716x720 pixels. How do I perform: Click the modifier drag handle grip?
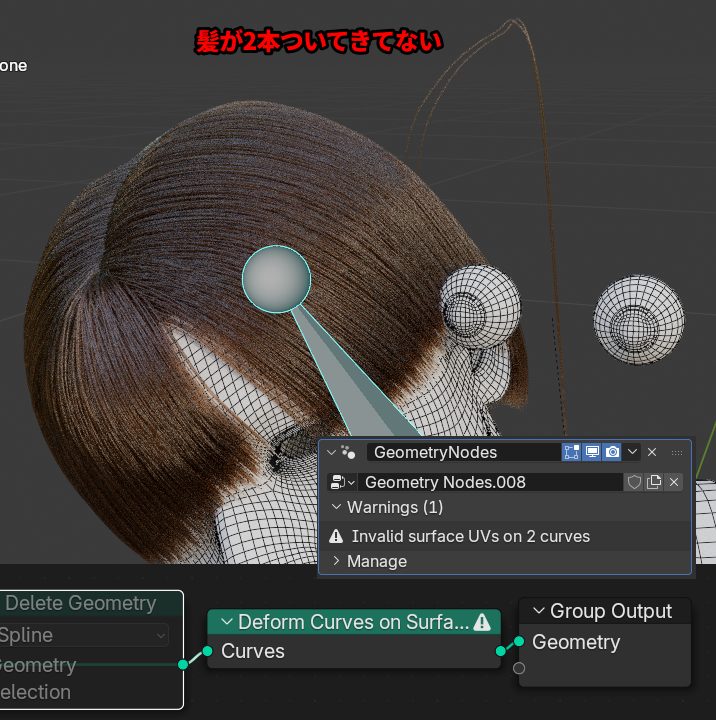pos(677,452)
